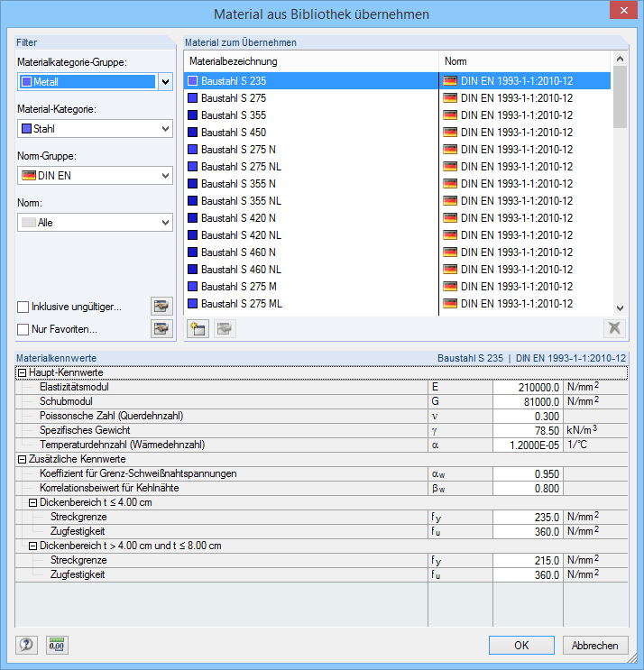Viewport: 644px width, 670px height.
Task: Click the grayed edit favorites icon below the list
Action: tap(225, 328)
